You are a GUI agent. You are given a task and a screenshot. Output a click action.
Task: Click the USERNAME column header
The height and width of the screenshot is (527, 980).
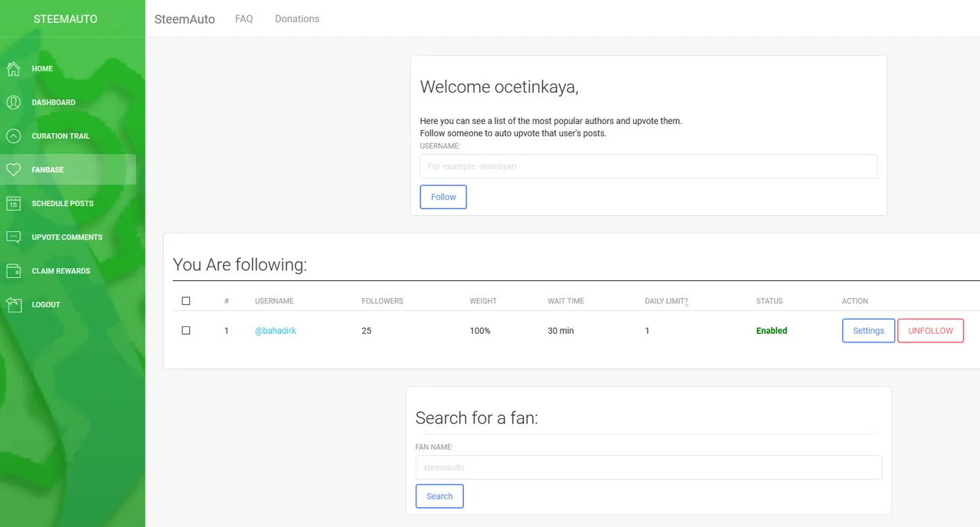[274, 302]
